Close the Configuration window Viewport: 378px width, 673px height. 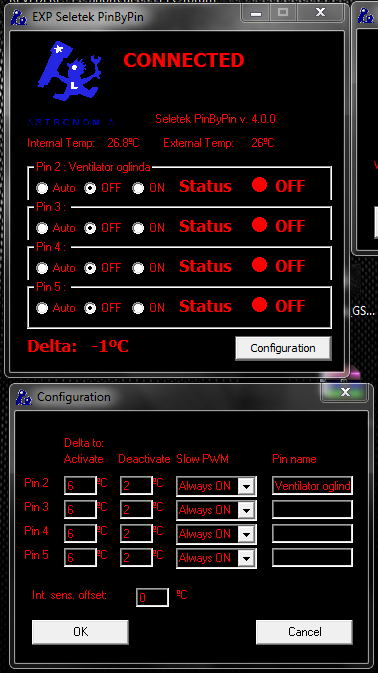pos(345,392)
